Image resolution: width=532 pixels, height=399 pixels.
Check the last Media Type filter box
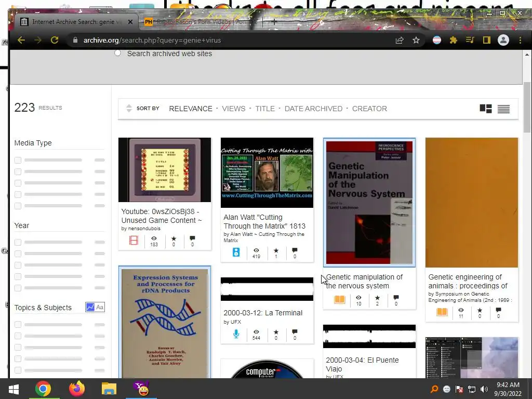point(18,206)
